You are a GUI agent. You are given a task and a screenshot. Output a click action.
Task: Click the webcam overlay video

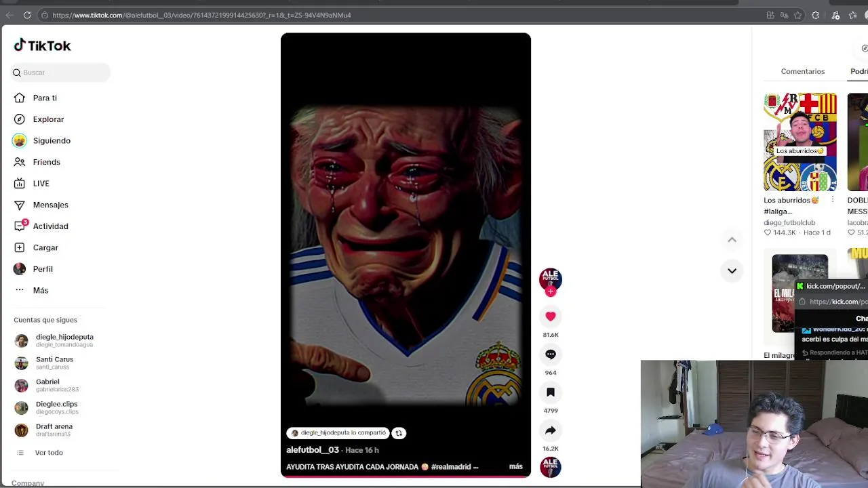coord(754,424)
